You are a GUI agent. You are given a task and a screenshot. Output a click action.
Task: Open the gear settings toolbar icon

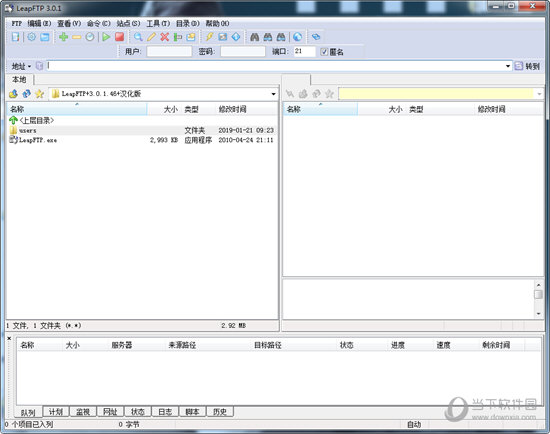click(x=32, y=36)
